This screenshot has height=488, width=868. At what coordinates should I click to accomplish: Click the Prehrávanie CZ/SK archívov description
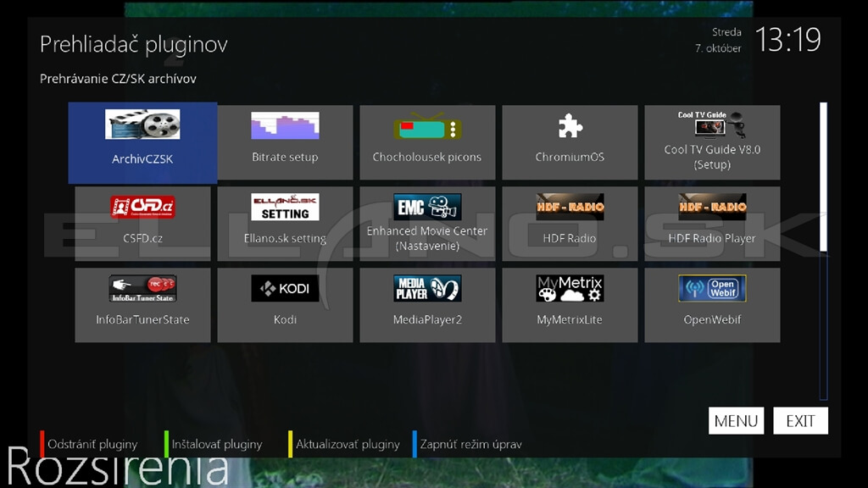[x=118, y=79]
